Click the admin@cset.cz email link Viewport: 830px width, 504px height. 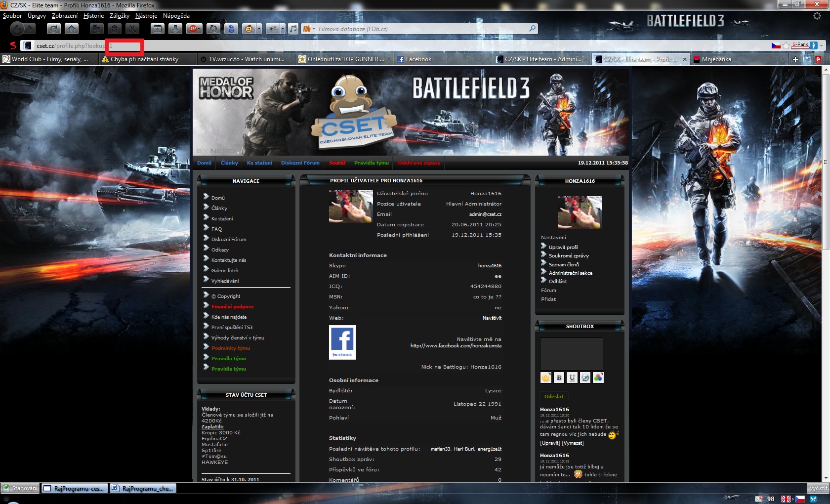(x=485, y=214)
